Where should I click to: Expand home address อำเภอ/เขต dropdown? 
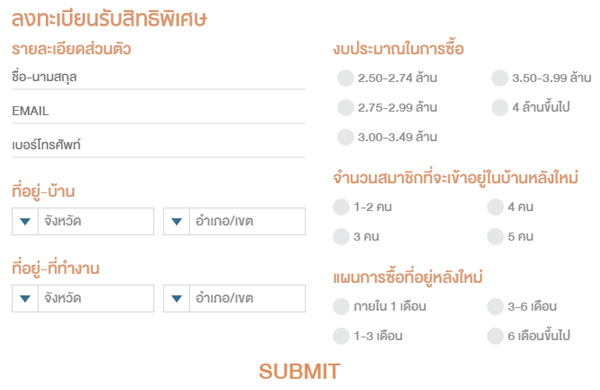coord(234,221)
